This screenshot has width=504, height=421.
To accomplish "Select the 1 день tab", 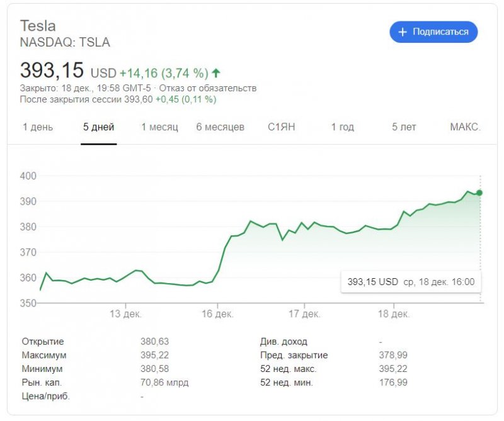I will 38,127.
